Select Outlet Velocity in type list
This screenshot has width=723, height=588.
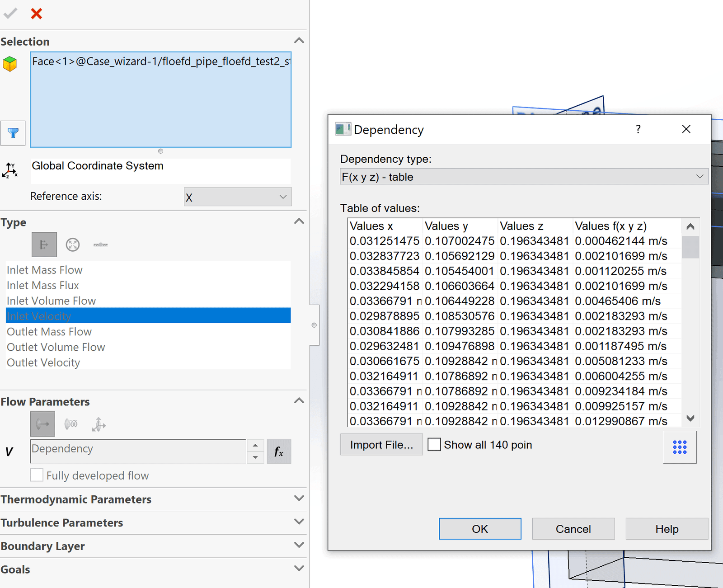(x=148, y=362)
